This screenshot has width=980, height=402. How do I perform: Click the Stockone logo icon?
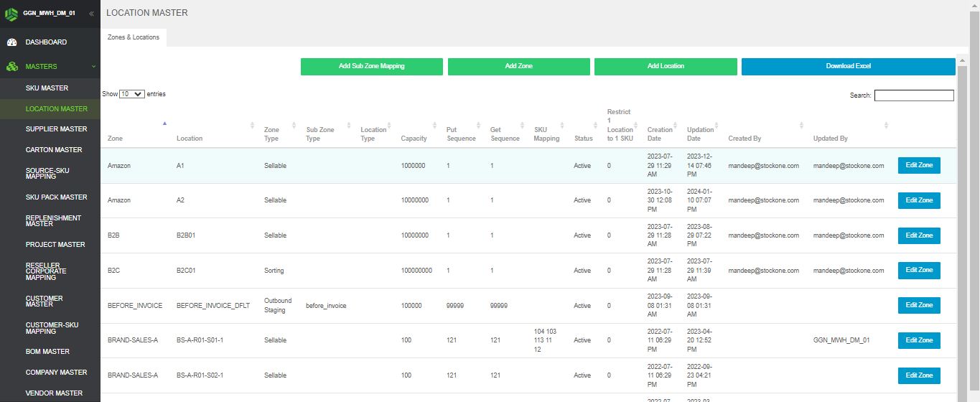click(11, 13)
